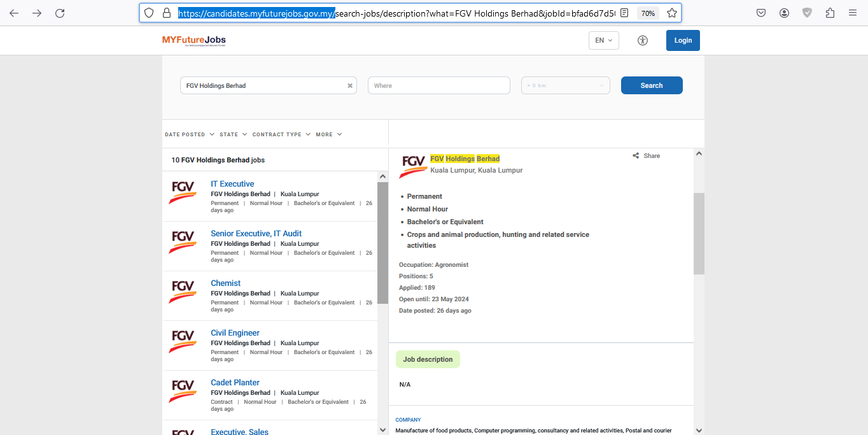Image resolution: width=868 pixels, height=435 pixels.
Task: Click the '10 FGV Holdings Berhad jobs' count
Action: 218,160
